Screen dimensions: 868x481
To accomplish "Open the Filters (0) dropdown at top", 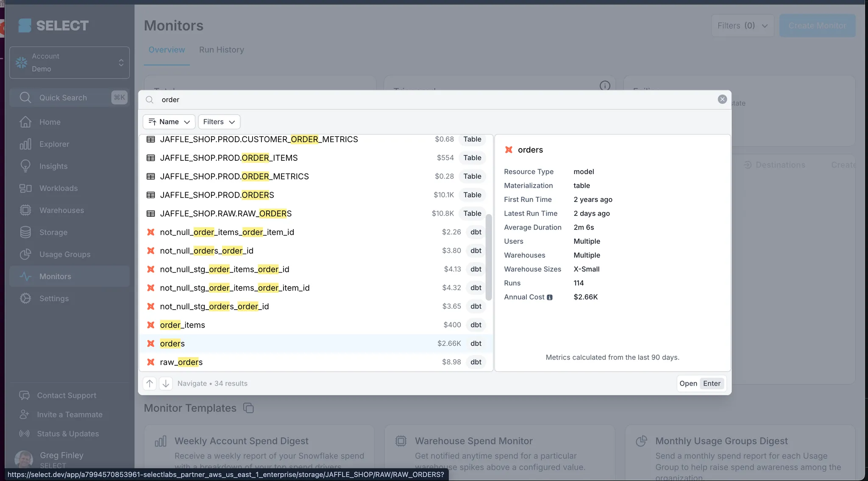I will [742, 25].
